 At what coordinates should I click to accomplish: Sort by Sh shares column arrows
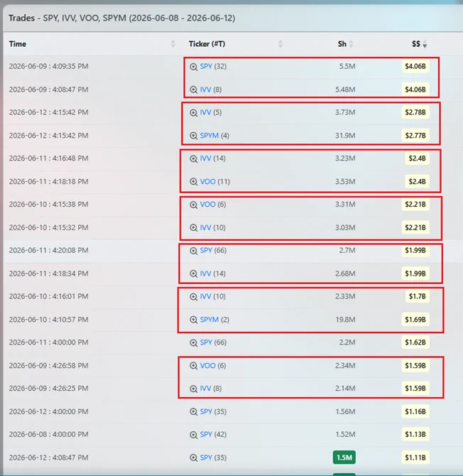tap(351, 44)
